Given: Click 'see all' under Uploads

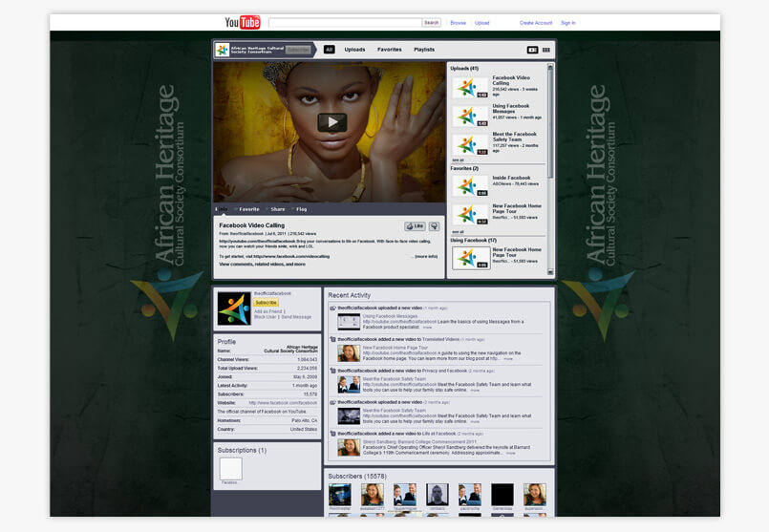Looking at the screenshot, I should tap(458, 160).
